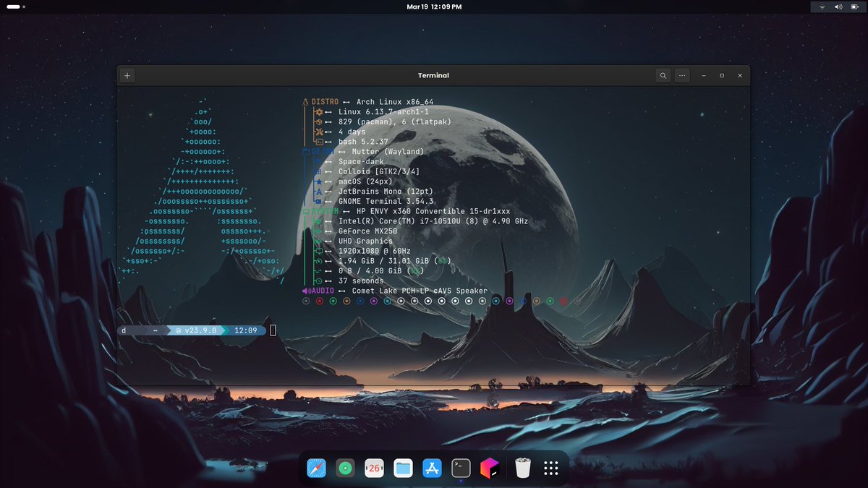This screenshot has height=488, width=868.
Task: Click the Terminal window title
Action: point(433,75)
